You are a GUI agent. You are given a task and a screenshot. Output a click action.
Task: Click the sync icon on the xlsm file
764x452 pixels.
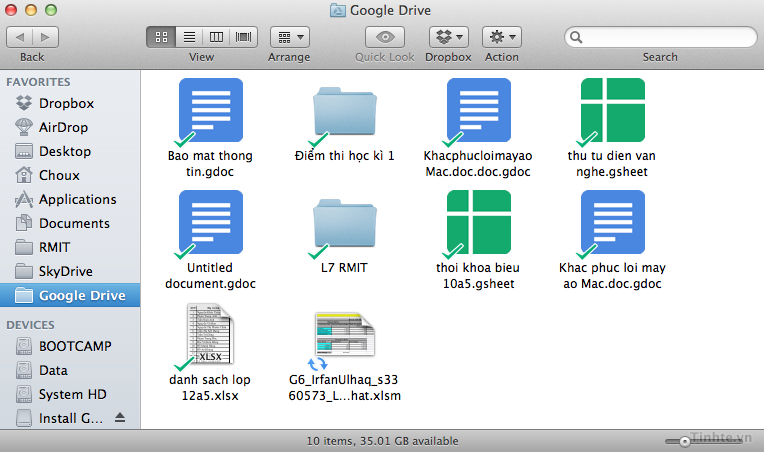[318, 364]
